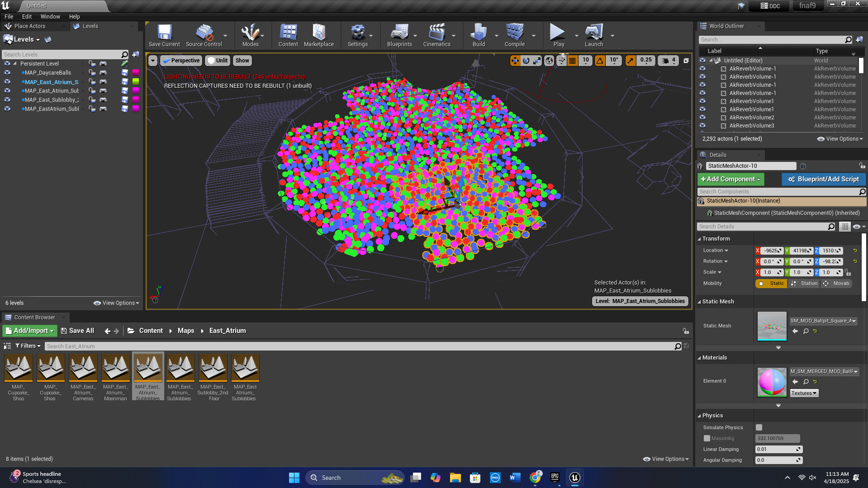Expand the Perspective viewport dropdown

click(181, 61)
